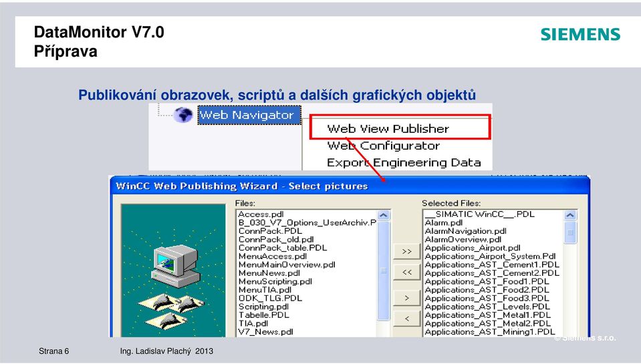Select Alarm.pdl in Selected Files
The width and height of the screenshot is (641, 364).
[x=444, y=222]
